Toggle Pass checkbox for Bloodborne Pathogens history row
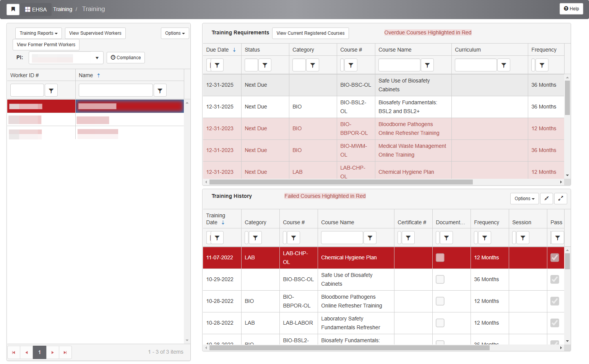 coord(555,301)
